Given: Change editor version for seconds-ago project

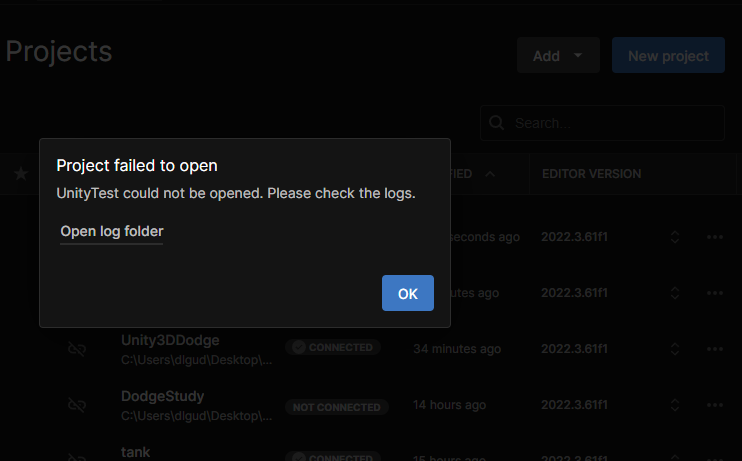Looking at the screenshot, I should (675, 237).
